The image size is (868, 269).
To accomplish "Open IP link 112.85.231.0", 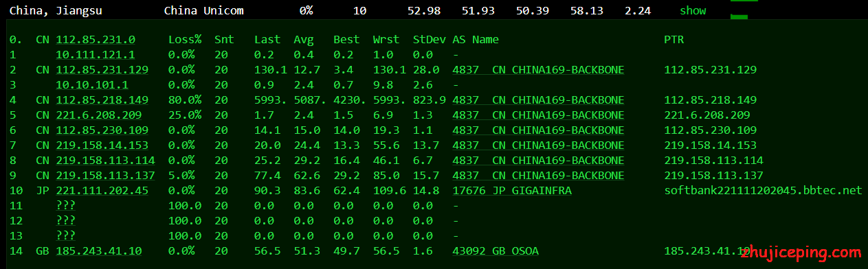I will coord(96,40).
